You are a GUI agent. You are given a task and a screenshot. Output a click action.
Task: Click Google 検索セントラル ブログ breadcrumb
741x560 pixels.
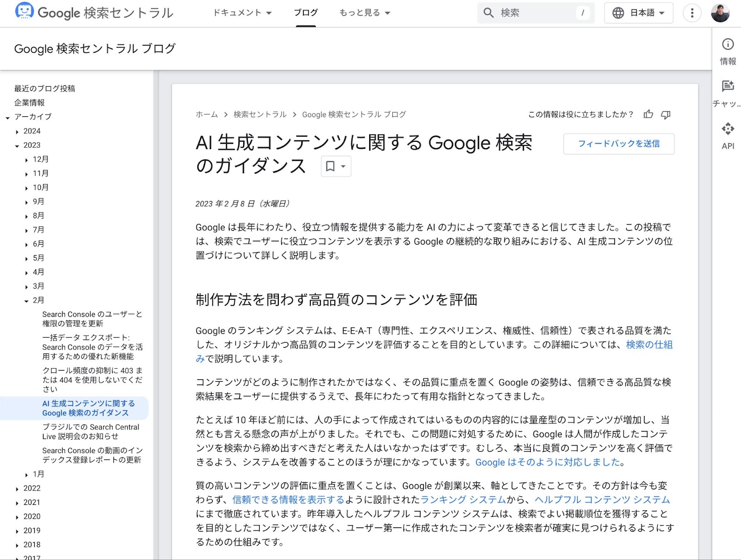[x=354, y=114]
